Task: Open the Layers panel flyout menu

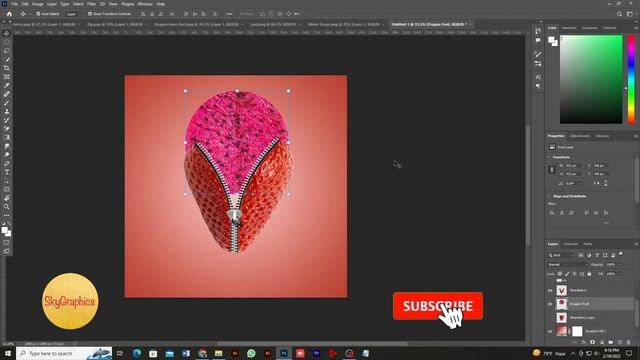Action: (x=636, y=244)
